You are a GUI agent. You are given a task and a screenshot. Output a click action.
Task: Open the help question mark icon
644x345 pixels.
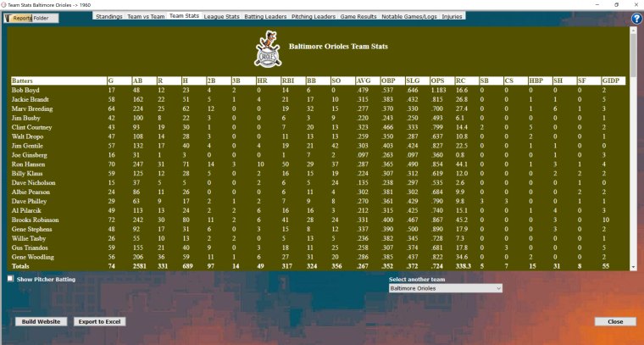pos(637,19)
